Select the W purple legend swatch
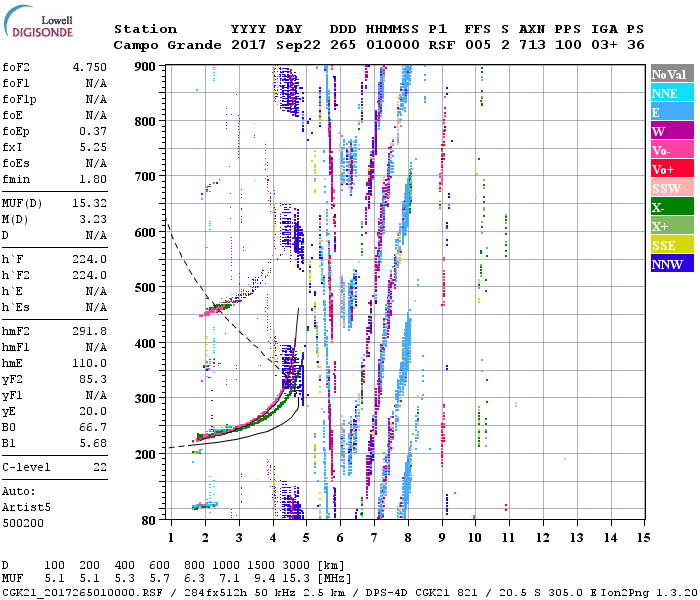Screen dimensions: 700x600 click(x=672, y=130)
